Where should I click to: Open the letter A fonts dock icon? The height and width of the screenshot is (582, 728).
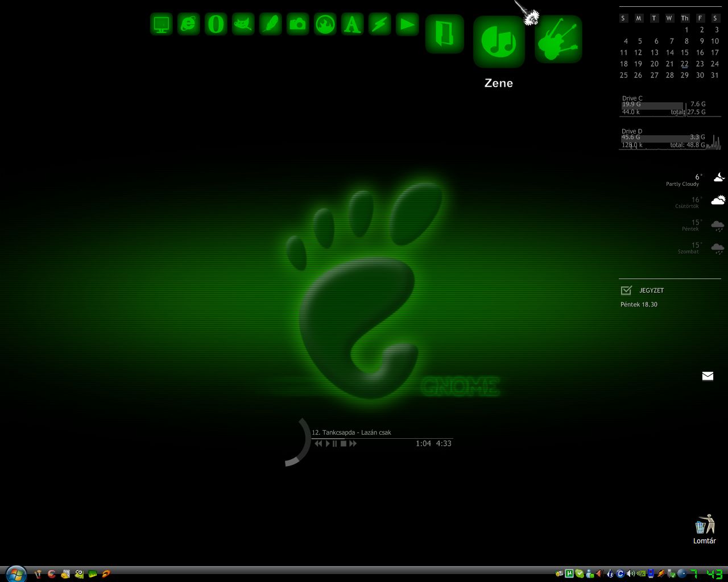tap(353, 24)
